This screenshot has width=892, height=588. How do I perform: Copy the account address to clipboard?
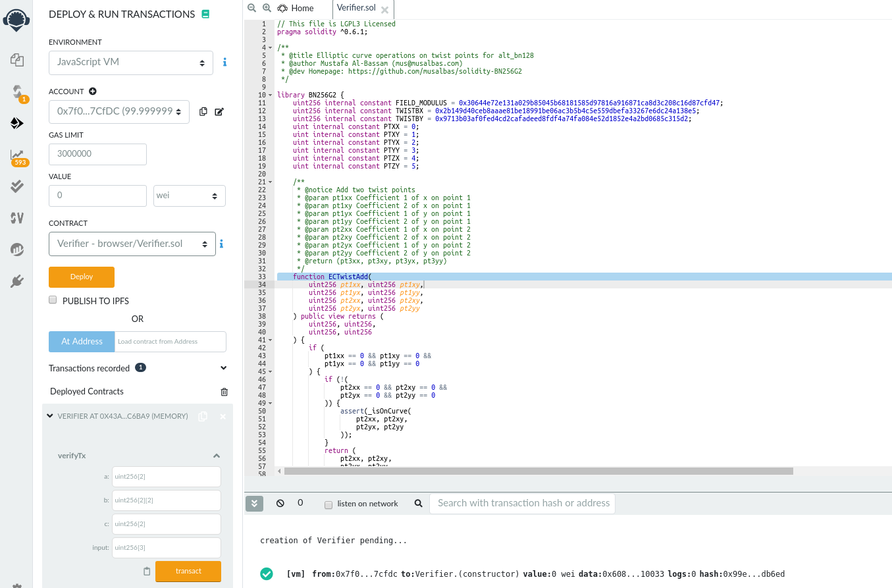(203, 111)
